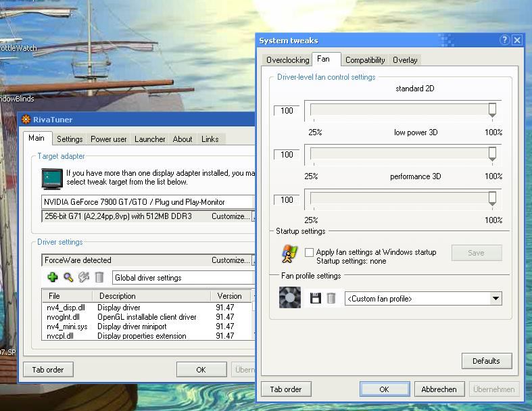
Task: Open the About tab in RivaTuner
Action: (183, 139)
